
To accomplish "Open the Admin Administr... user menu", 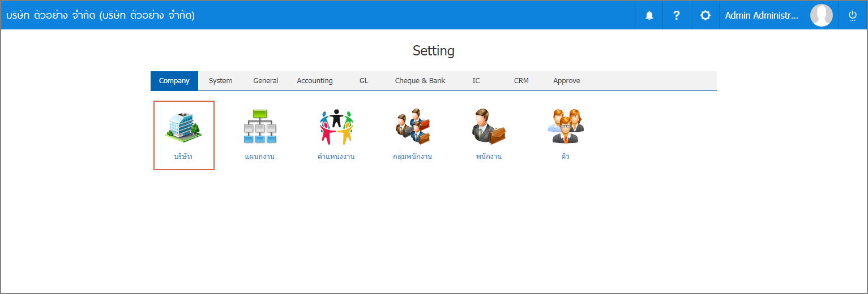I will pos(762,15).
